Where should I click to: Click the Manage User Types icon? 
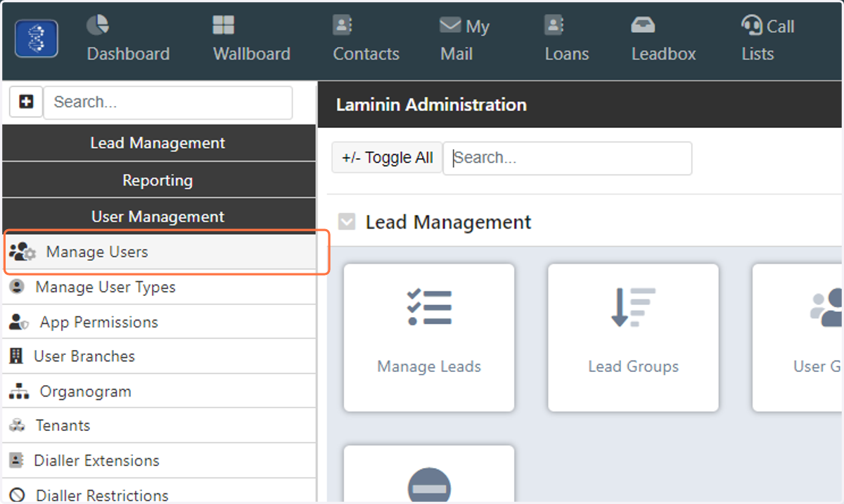18,287
